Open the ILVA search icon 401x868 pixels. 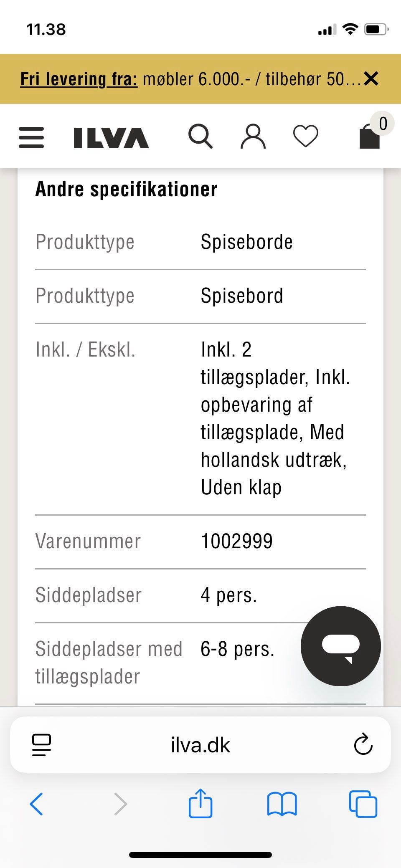[x=200, y=137]
